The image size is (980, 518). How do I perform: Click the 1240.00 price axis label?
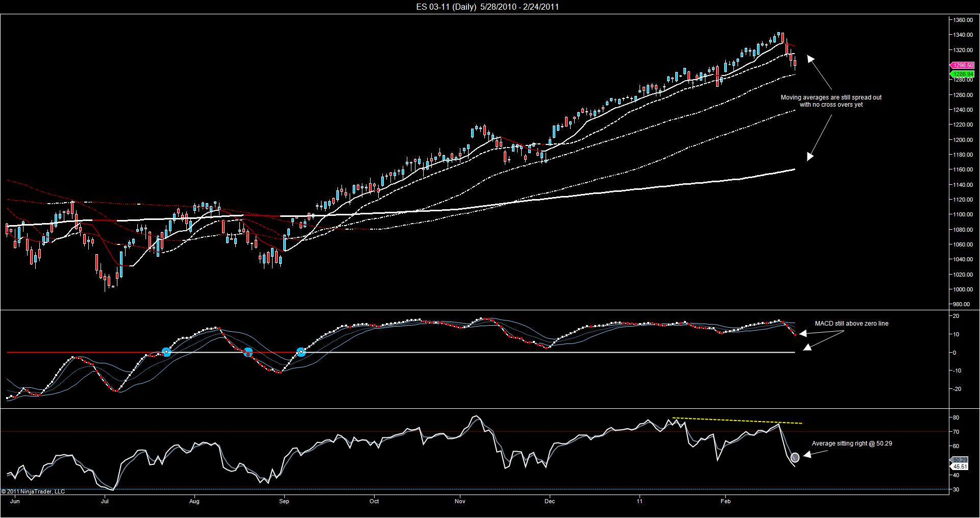(963, 110)
